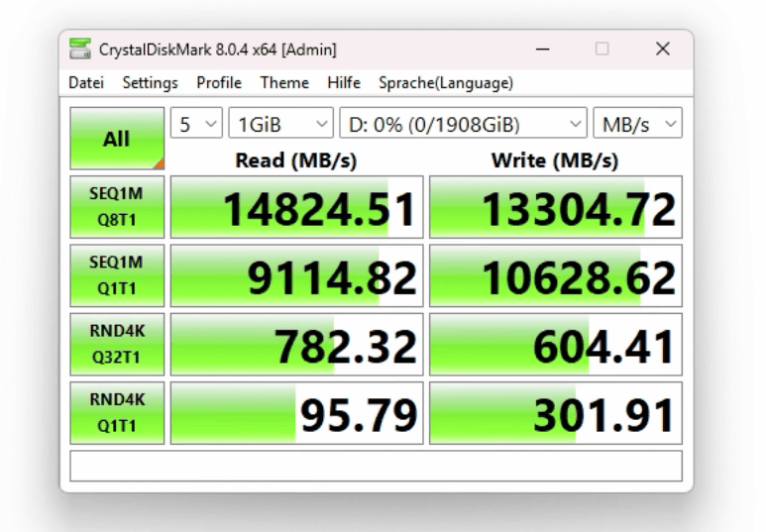Click the CrystalDiskMark app icon in title bar
The image size is (766, 532).
(x=80, y=49)
